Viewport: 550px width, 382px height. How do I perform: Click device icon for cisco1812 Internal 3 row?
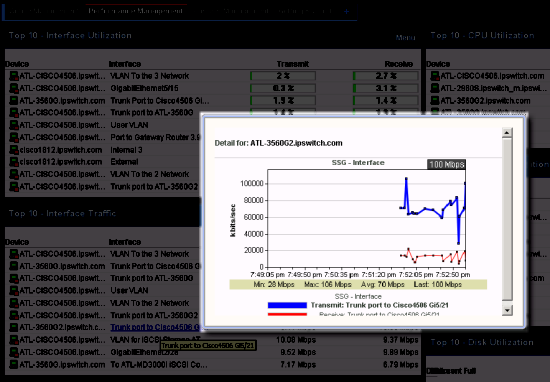click(14, 150)
